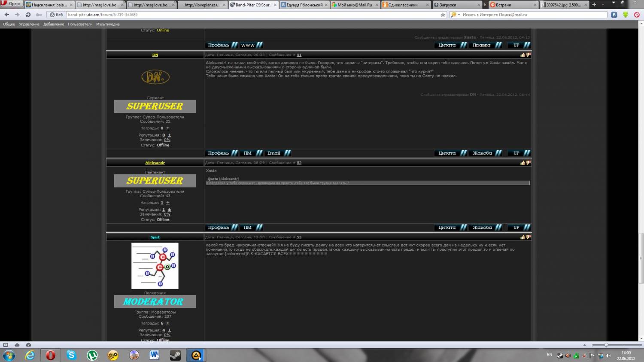Thumbs up post number 51
The height and width of the screenshot is (362, 644).
(522, 55)
